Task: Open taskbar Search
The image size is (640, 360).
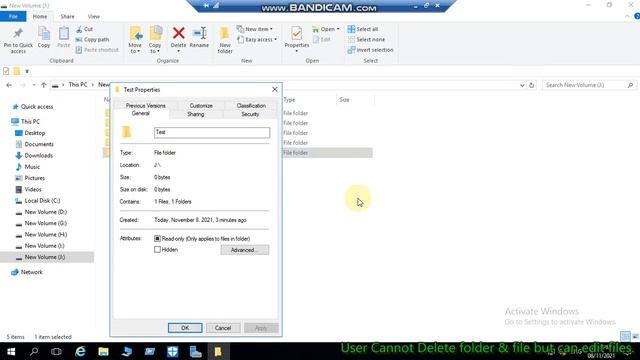Action: tap(34, 351)
